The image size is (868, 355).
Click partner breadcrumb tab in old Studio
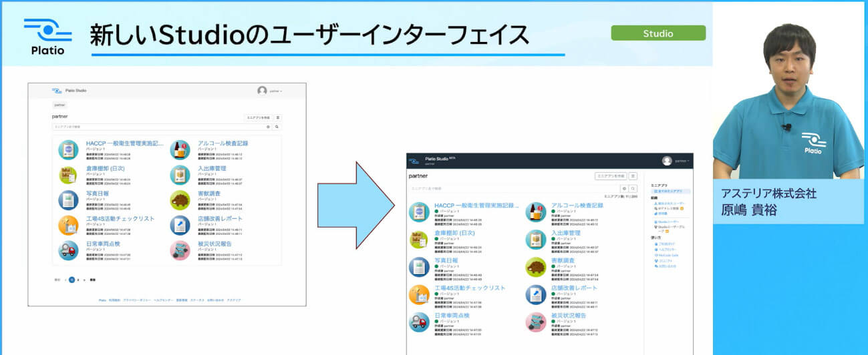pyautogui.click(x=59, y=105)
